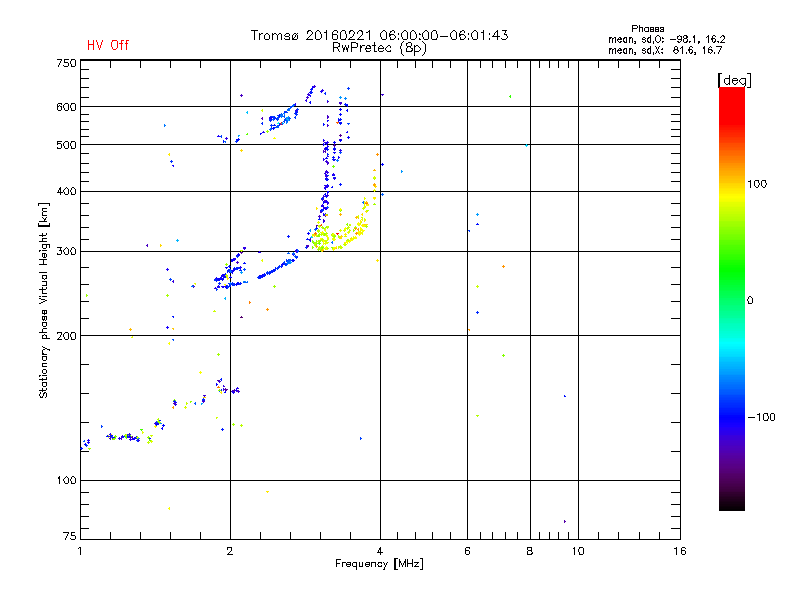The image size is (800, 600).
Task: Click the colorbar tick label '-100'
Action: pos(762,417)
